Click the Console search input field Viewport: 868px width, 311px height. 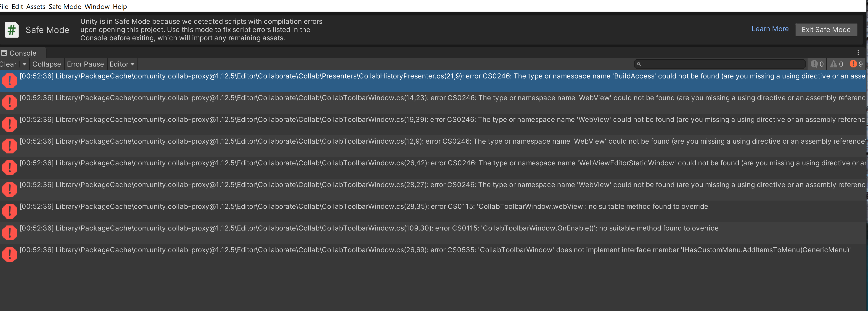tap(721, 64)
